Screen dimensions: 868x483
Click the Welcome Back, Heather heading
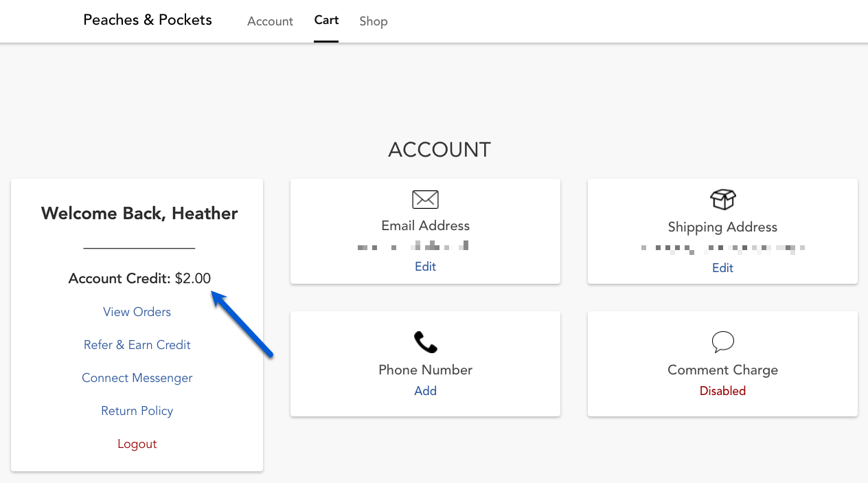tap(139, 214)
